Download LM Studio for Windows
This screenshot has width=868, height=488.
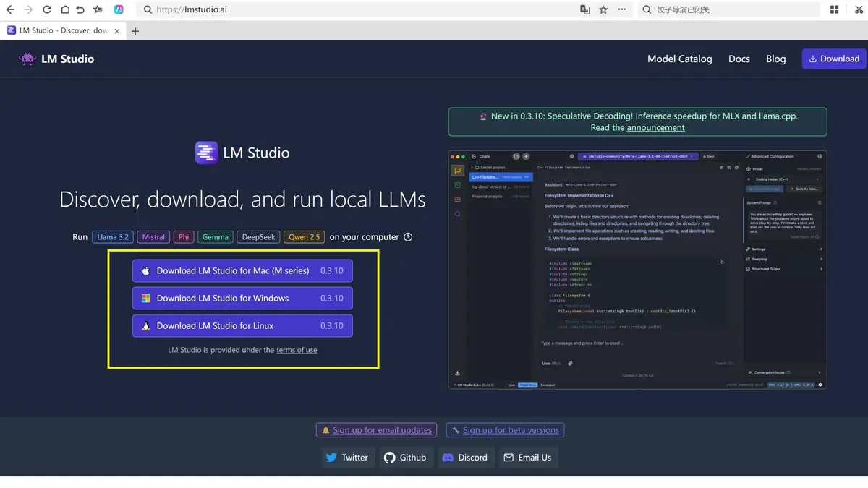242,298
